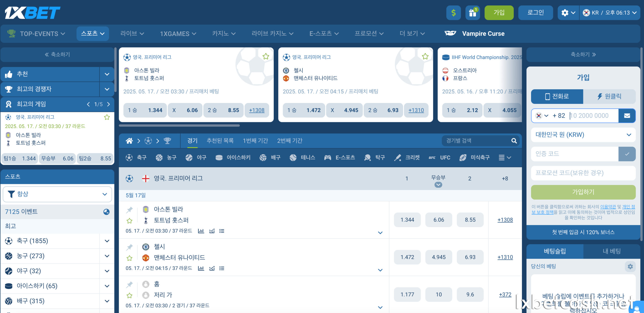Expand the 추천 section
644x313 pixels.
pos(107,74)
